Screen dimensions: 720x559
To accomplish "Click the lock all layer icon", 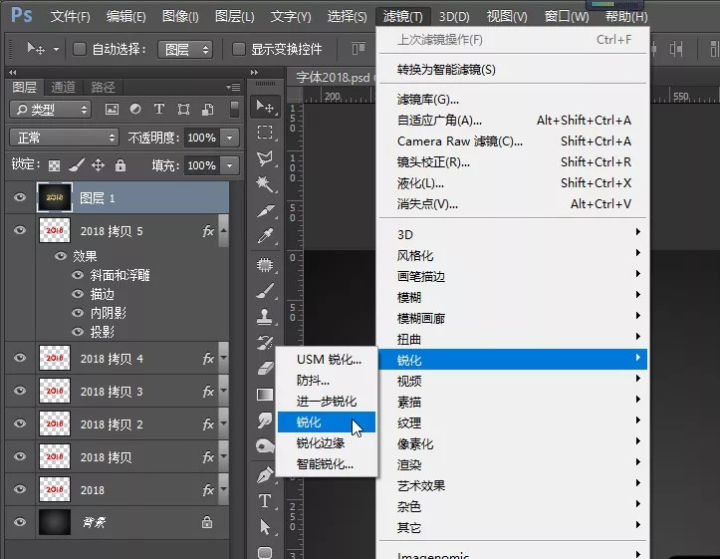I will tap(120, 165).
